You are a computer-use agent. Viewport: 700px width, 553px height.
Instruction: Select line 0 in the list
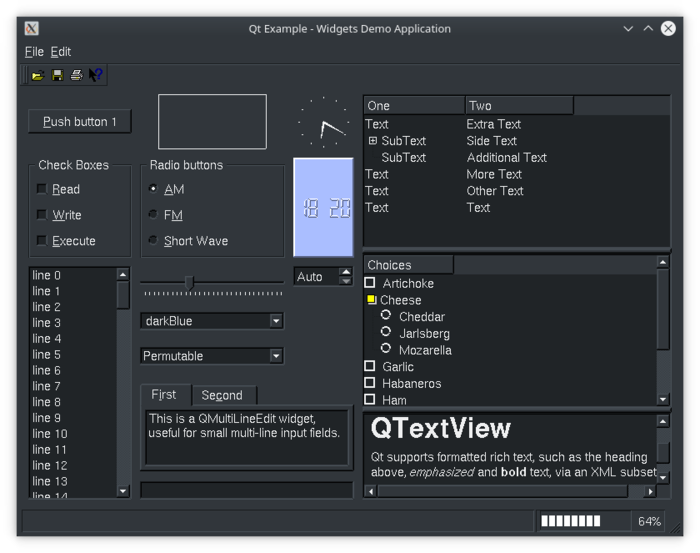pos(73,275)
